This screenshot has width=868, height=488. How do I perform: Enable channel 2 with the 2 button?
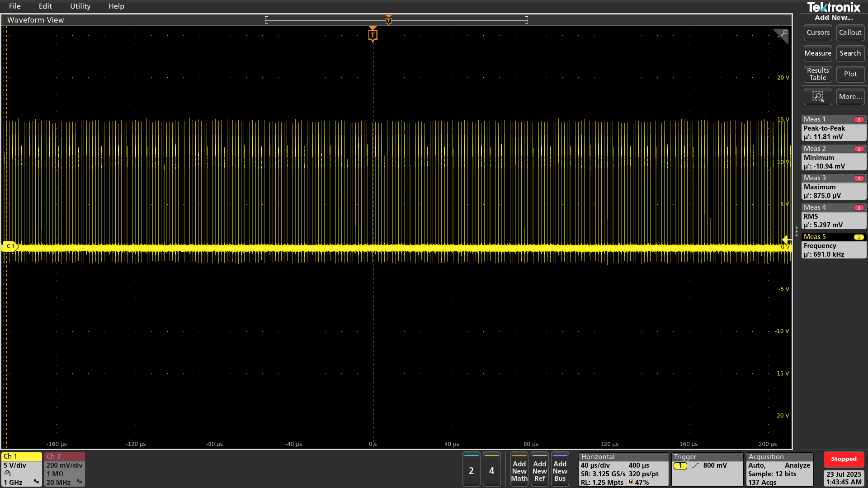coord(471,470)
